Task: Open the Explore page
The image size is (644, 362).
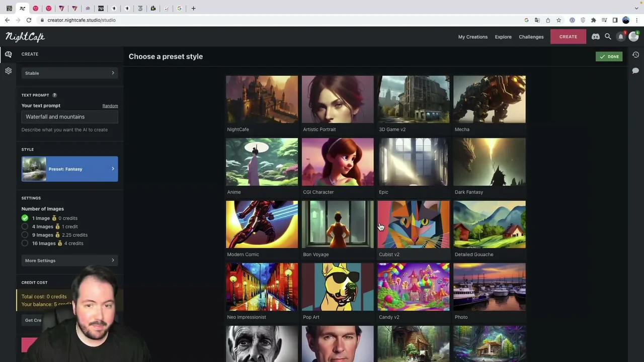Action: click(x=503, y=37)
